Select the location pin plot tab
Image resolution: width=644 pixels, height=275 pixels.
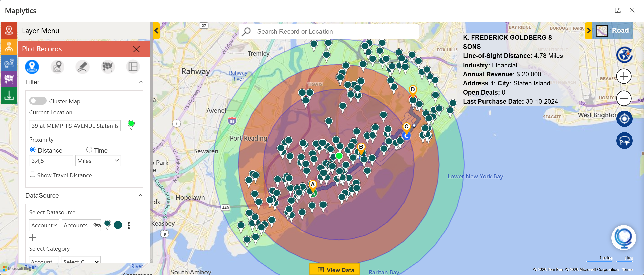32,67
